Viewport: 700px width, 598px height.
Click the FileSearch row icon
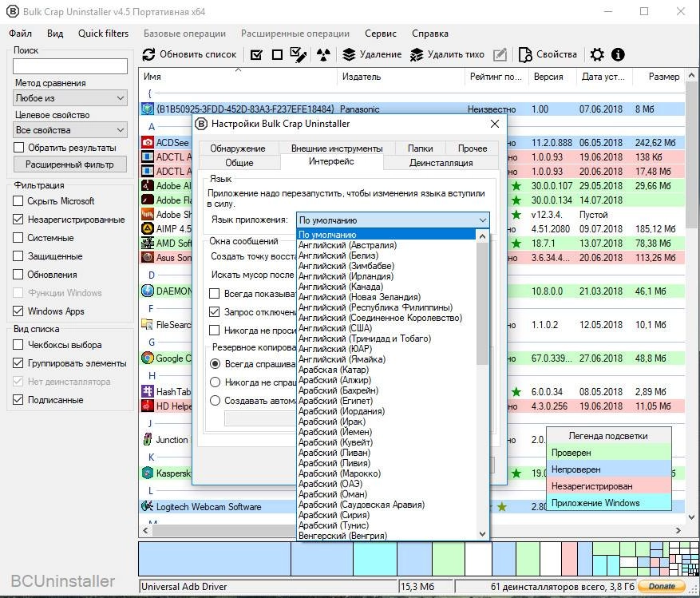point(148,325)
